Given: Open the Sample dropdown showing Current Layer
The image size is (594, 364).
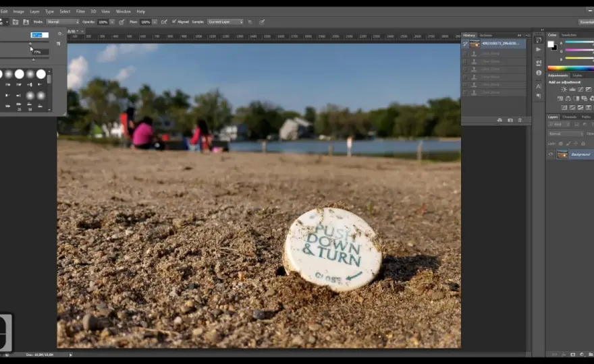Looking at the screenshot, I should pyautogui.click(x=225, y=22).
